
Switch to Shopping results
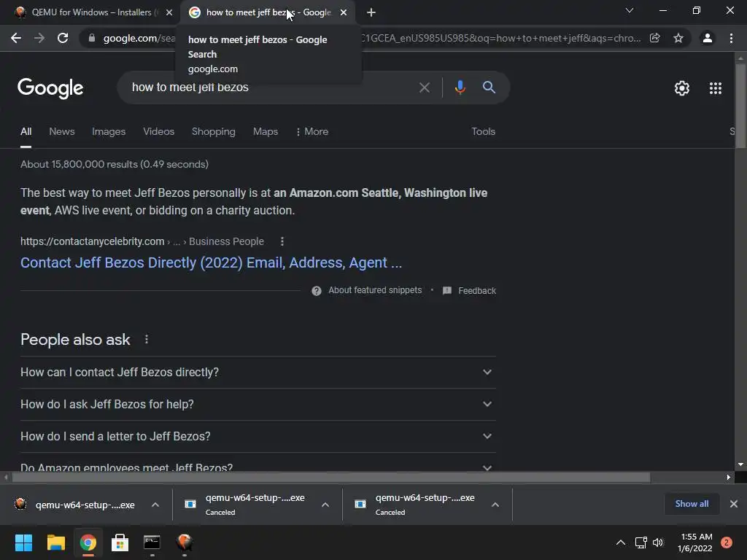tap(214, 131)
